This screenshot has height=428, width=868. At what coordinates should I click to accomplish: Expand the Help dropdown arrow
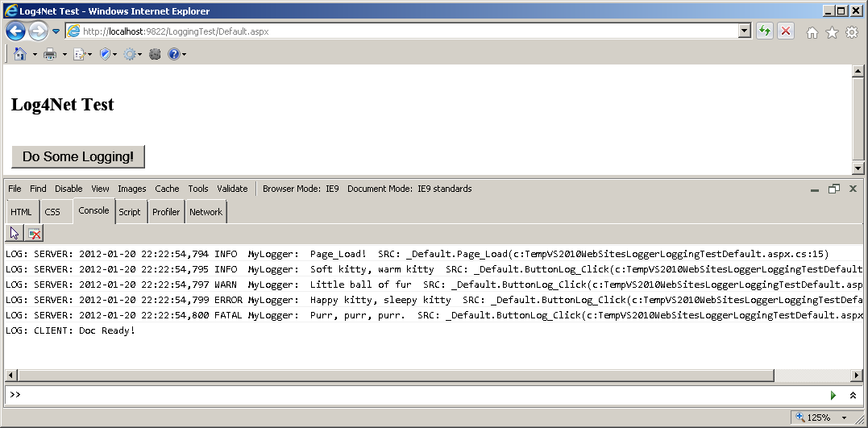pos(184,54)
